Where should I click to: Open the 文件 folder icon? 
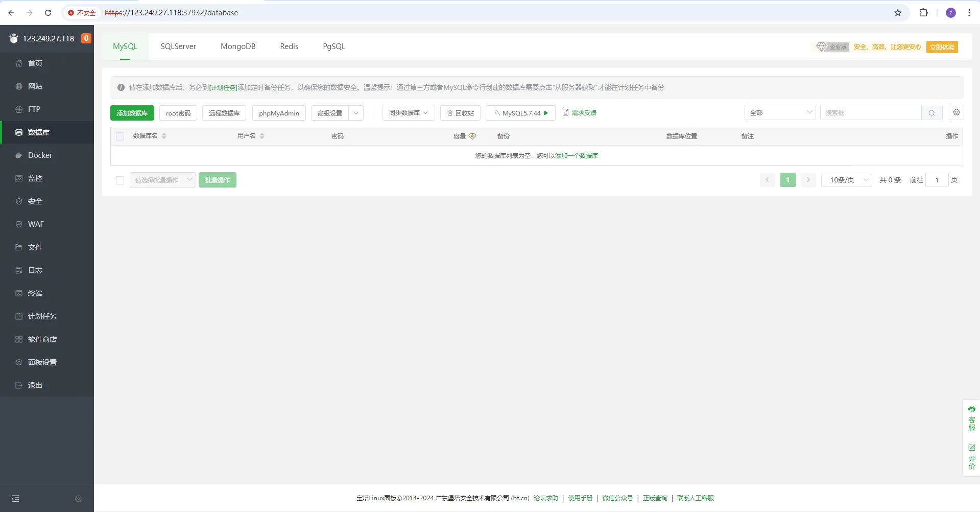pos(19,247)
